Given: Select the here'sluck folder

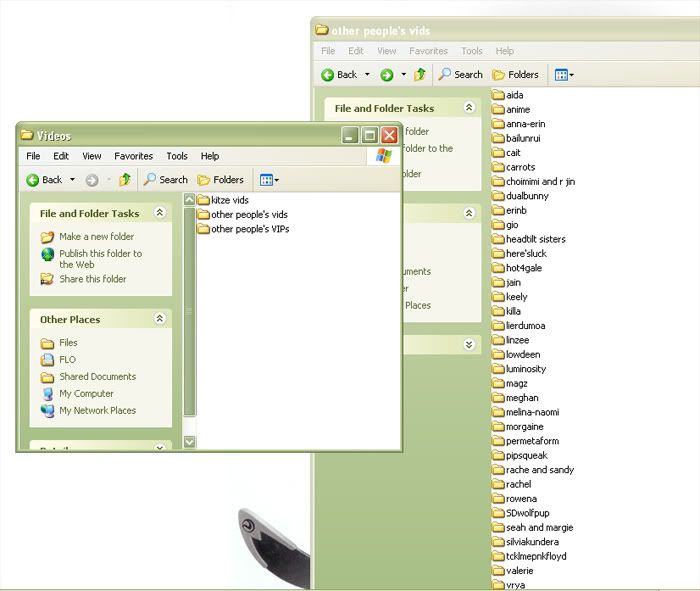Looking at the screenshot, I should click(x=519, y=254).
